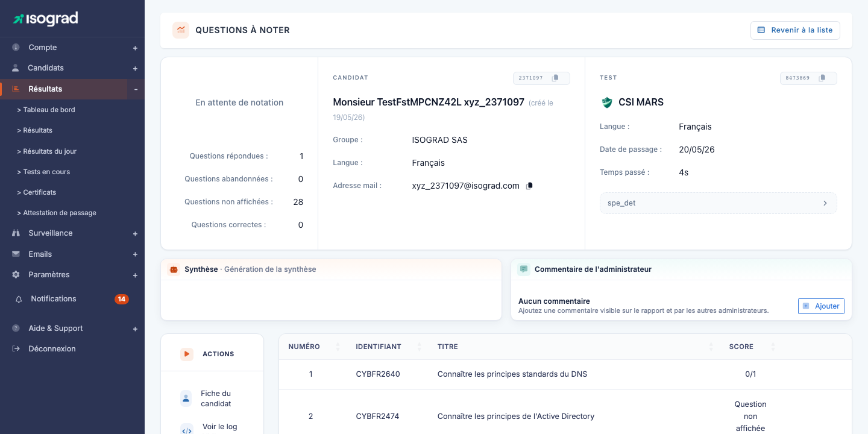This screenshot has height=434, width=868.
Task: Click the 0/1 score cell
Action: click(x=750, y=374)
